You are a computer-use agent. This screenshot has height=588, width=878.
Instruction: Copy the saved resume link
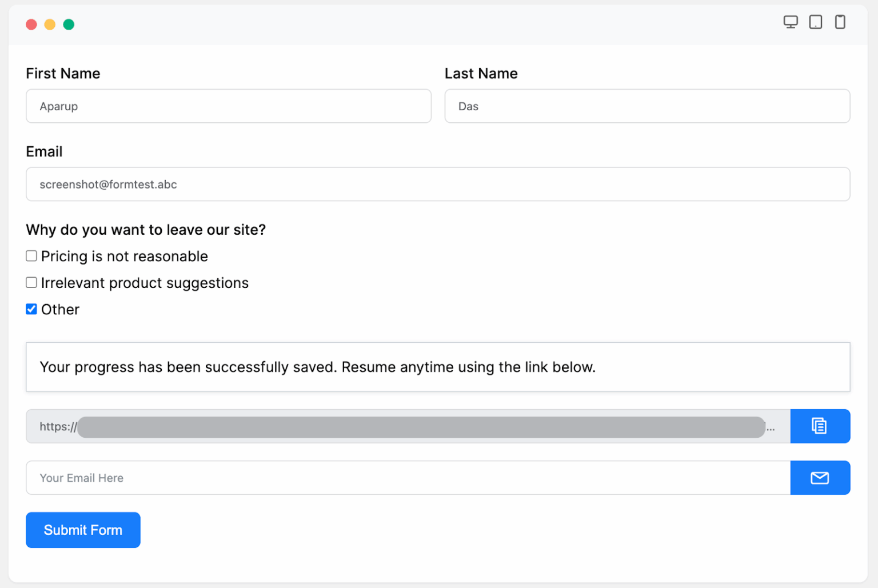point(820,426)
